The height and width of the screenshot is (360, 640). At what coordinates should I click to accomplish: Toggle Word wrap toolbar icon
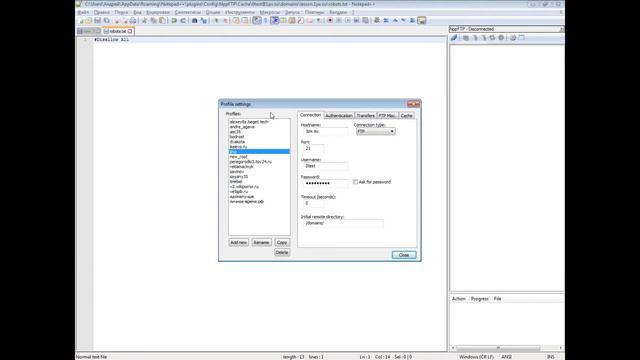click(257, 20)
